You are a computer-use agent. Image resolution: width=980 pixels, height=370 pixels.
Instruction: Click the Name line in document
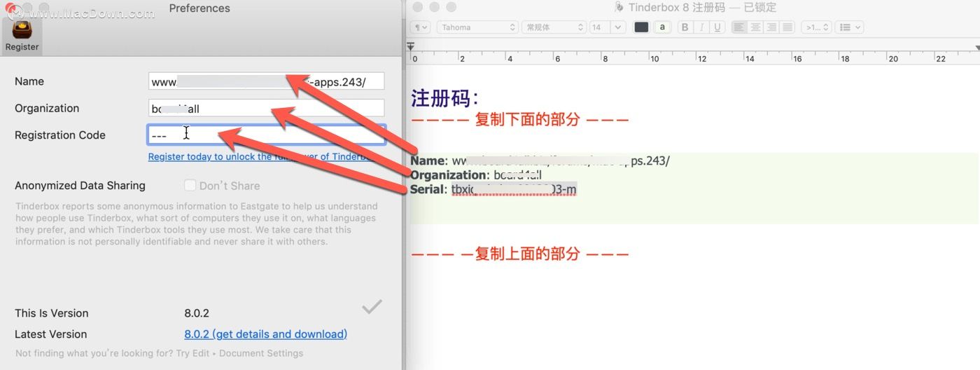click(540, 161)
